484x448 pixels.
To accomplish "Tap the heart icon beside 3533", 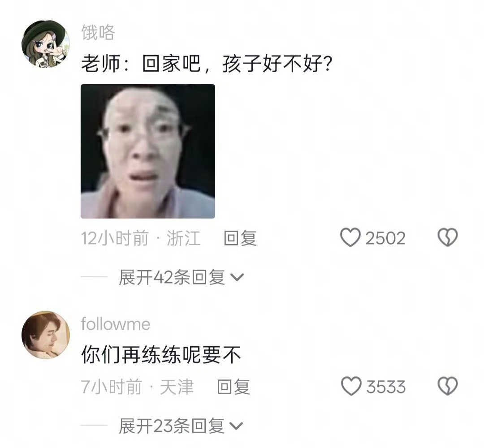I will click(x=351, y=386).
